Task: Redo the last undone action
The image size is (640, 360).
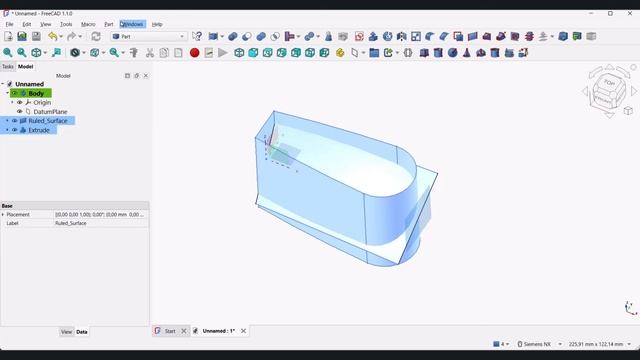Action: coord(71,36)
